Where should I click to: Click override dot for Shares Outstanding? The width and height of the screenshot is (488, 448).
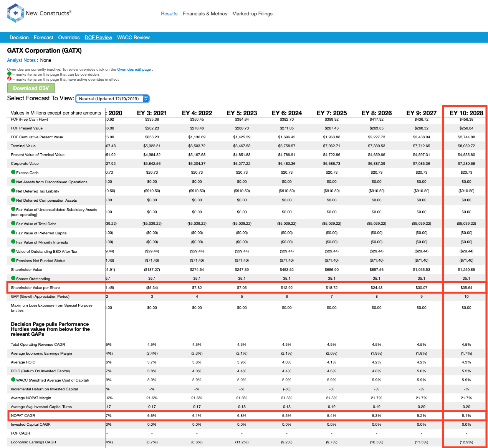point(13,278)
